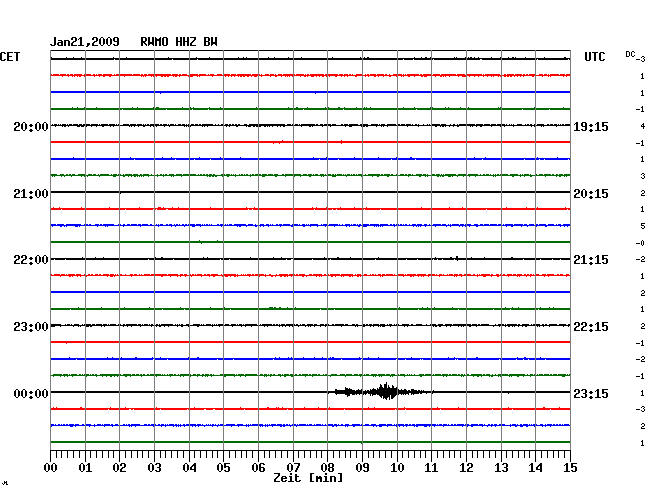Click the "07" minute tick label
The width and height of the screenshot is (650, 494).
click(293, 468)
